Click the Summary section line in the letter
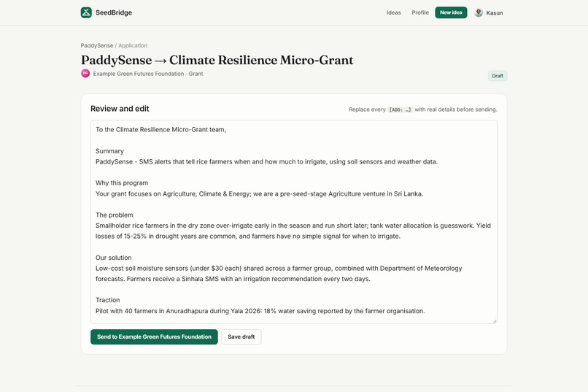 109,151
